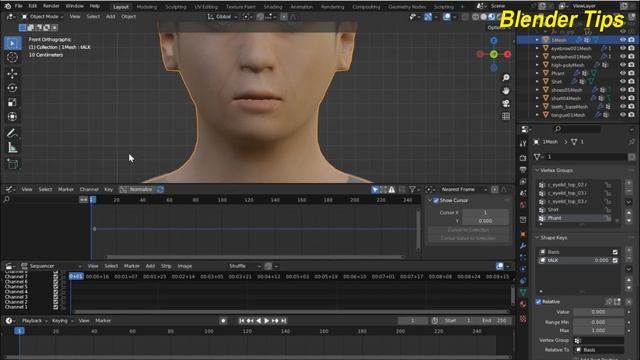Uncheck the Show Cursor checkbox
The image size is (640, 360).
click(x=436, y=200)
